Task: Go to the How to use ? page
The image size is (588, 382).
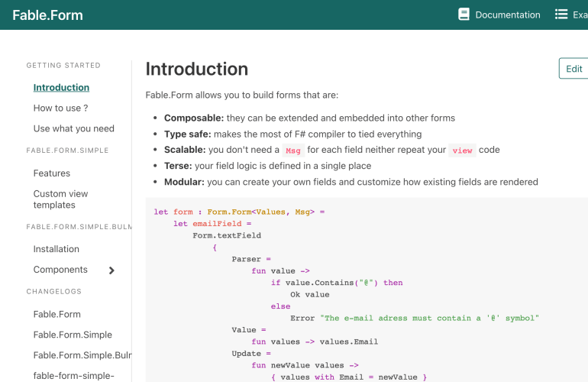Action: pos(60,108)
